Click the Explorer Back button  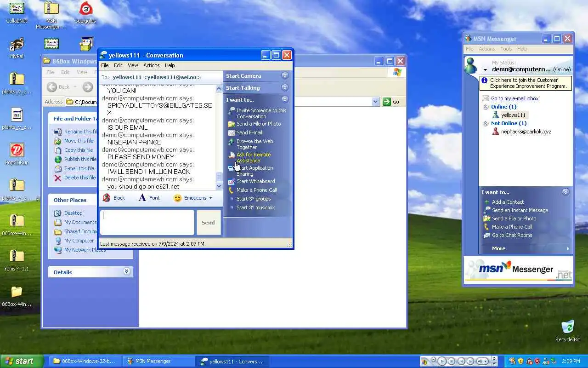coord(59,87)
